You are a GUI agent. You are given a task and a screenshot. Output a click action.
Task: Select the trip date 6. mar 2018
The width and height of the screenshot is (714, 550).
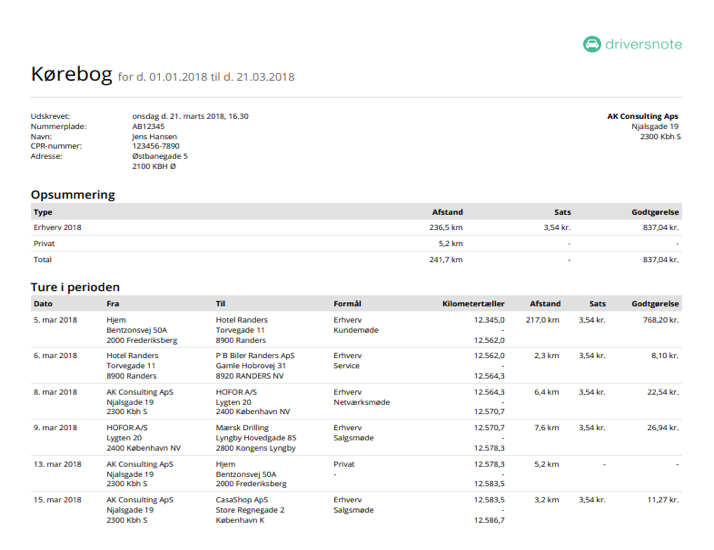[x=55, y=356]
